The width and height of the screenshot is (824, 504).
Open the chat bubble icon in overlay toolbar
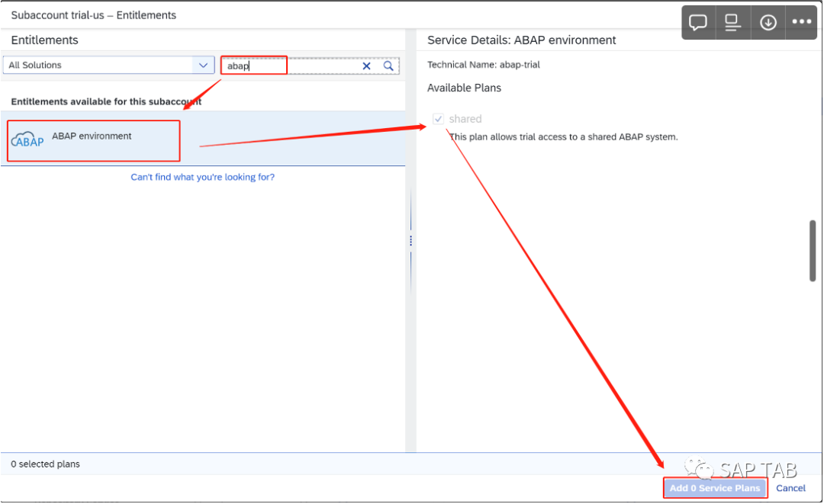point(698,23)
